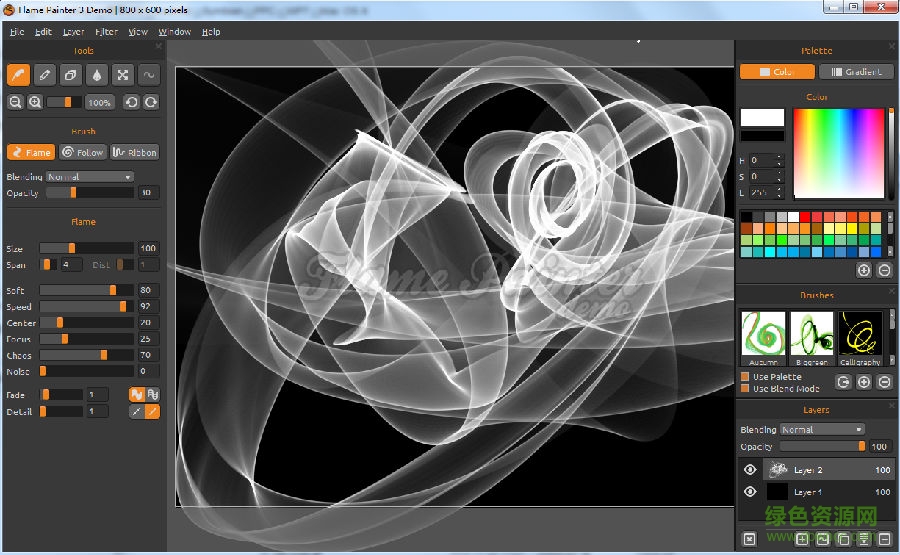Viewport: 900px width, 555px height.
Task: Click the undo arrow icon
Action: (x=131, y=102)
